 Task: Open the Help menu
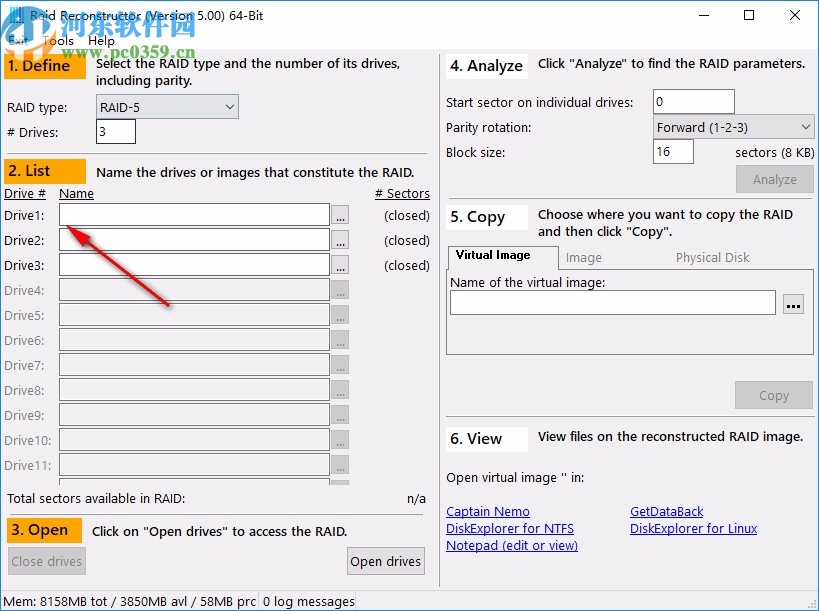point(101,41)
